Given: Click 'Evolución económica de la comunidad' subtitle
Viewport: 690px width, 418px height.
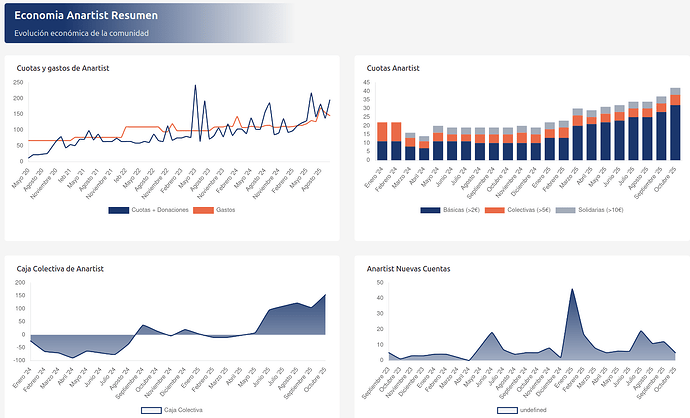Looking at the screenshot, I should click(82, 33).
